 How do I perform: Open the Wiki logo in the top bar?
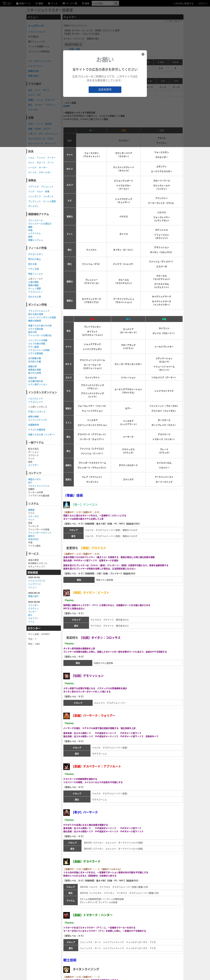point(7,3)
